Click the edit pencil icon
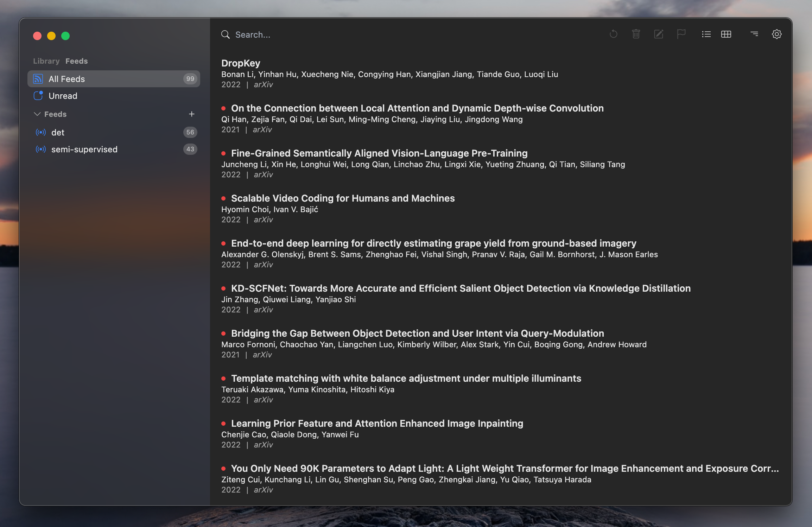 tap(658, 34)
